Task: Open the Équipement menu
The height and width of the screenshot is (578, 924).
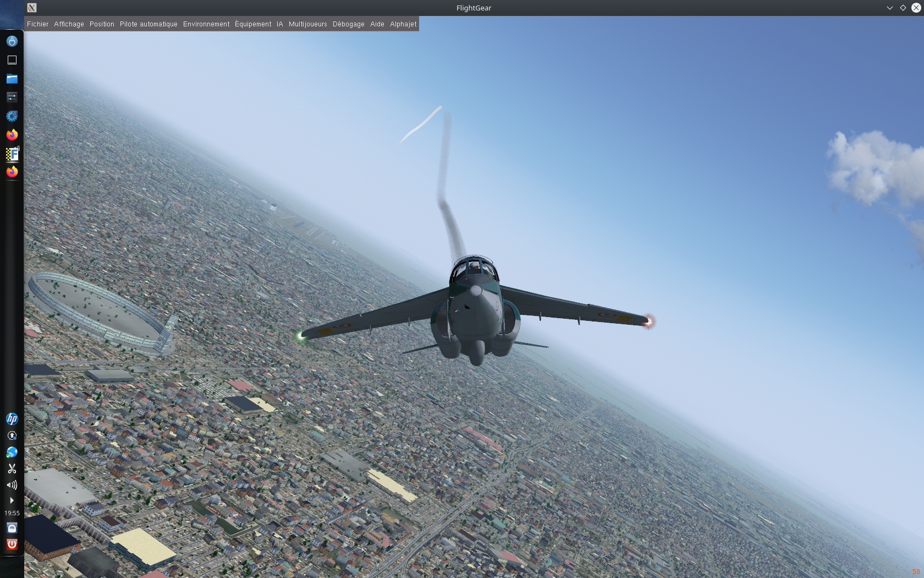Action: pyautogui.click(x=253, y=24)
